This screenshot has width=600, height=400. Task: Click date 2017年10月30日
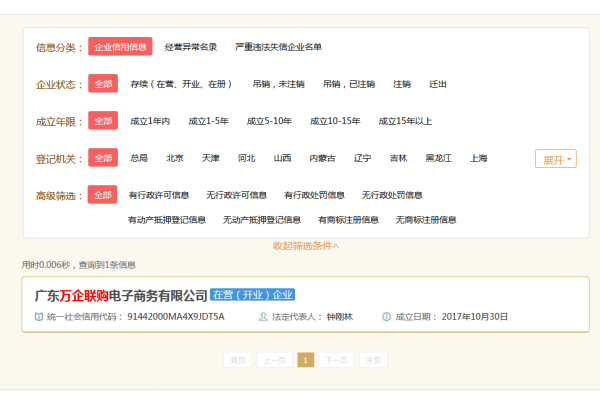474,317
